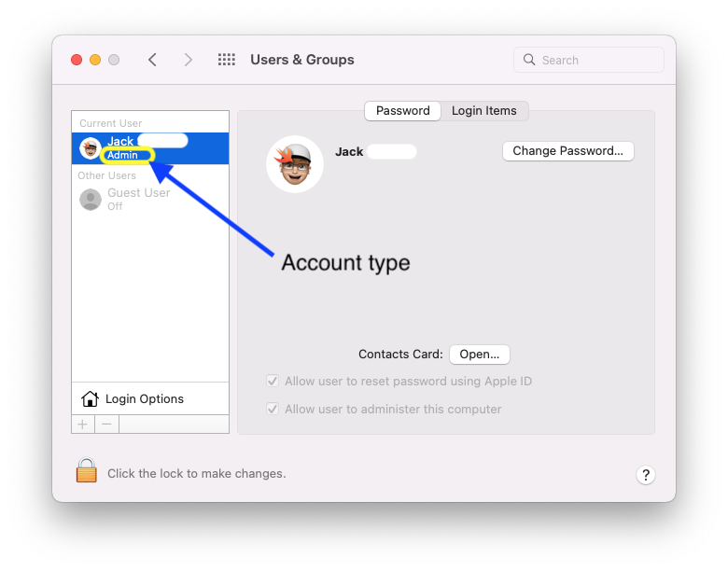728x571 pixels.
Task: Click Jack's large memoji profile picture
Action: [295, 164]
